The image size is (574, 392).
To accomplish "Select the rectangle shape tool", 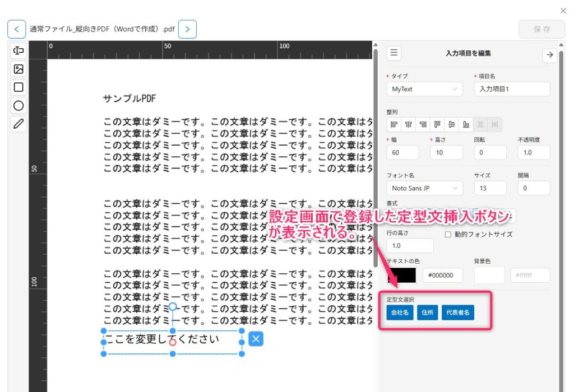I will pyautogui.click(x=18, y=87).
